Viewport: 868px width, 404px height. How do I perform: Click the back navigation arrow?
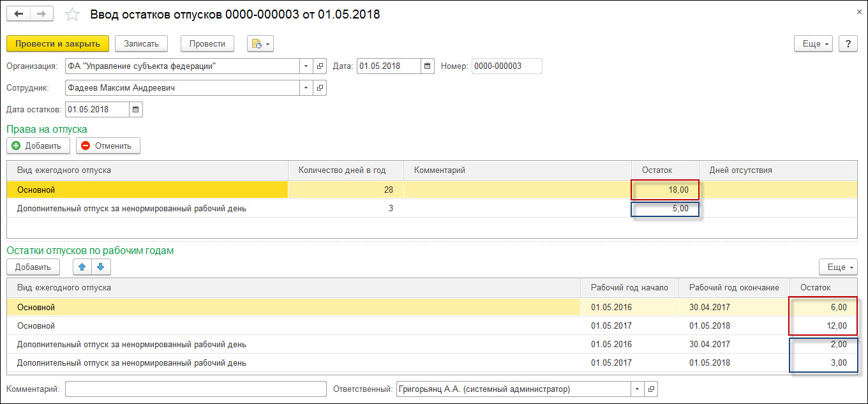tap(19, 14)
